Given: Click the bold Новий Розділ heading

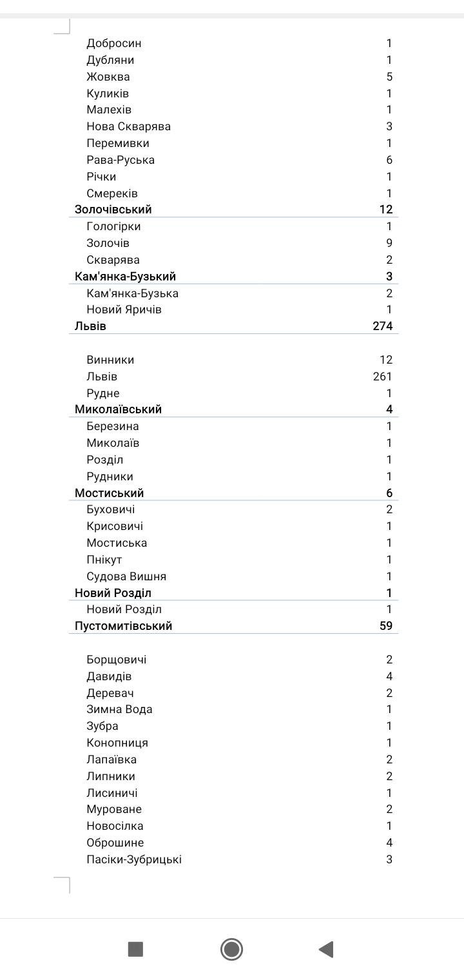Looking at the screenshot, I should pos(113,593).
